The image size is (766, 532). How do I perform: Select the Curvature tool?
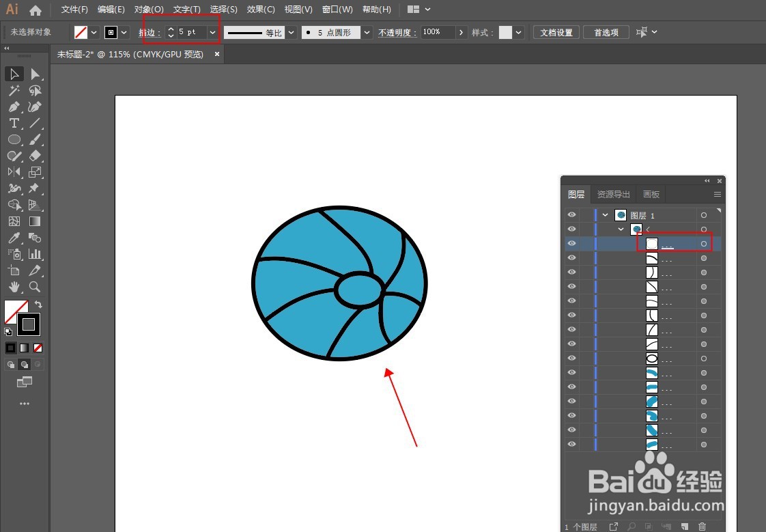click(35, 107)
